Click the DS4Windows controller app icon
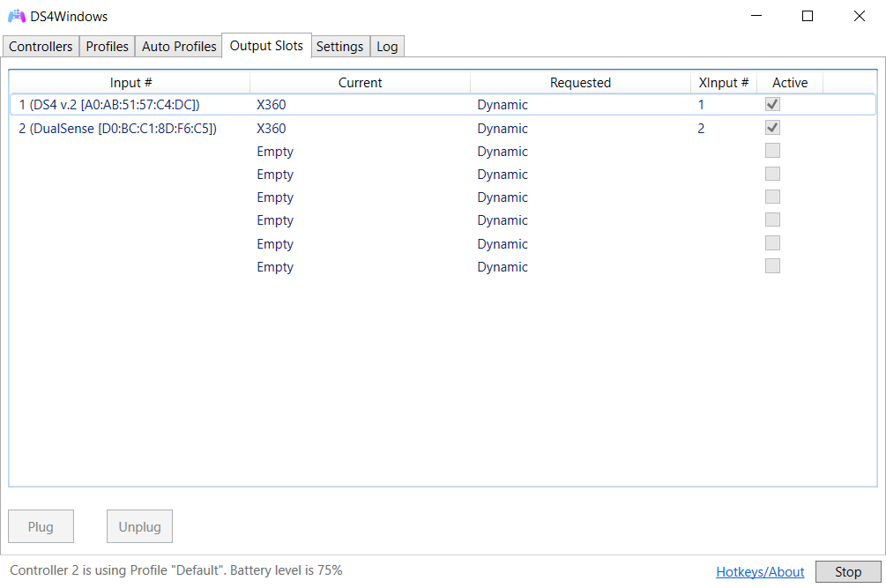 [x=17, y=17]
